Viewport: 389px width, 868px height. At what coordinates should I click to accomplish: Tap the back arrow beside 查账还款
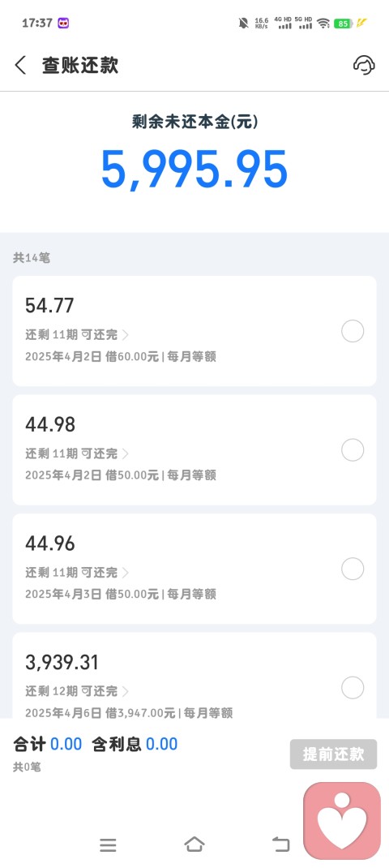tap(20, 66)
